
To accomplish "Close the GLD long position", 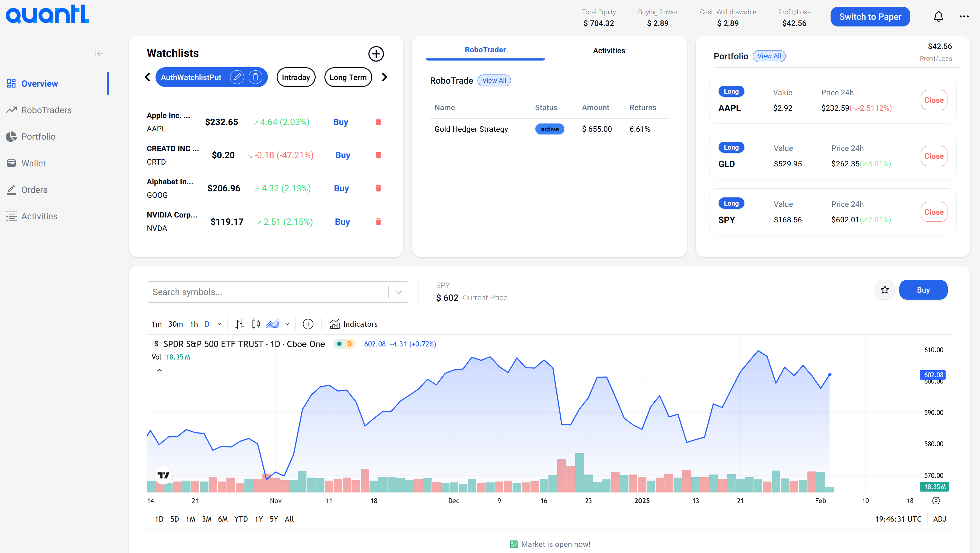I will click(x=934, y=156).
